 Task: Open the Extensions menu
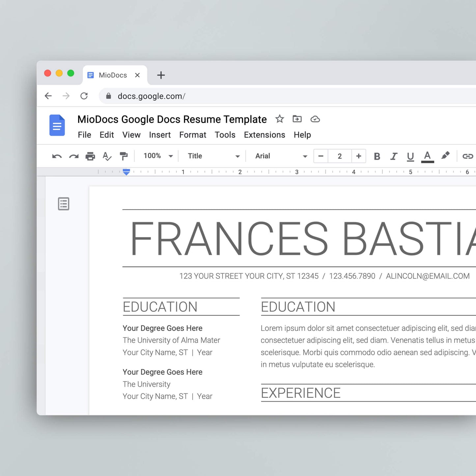pyautogui.click(x=265, y=135)
